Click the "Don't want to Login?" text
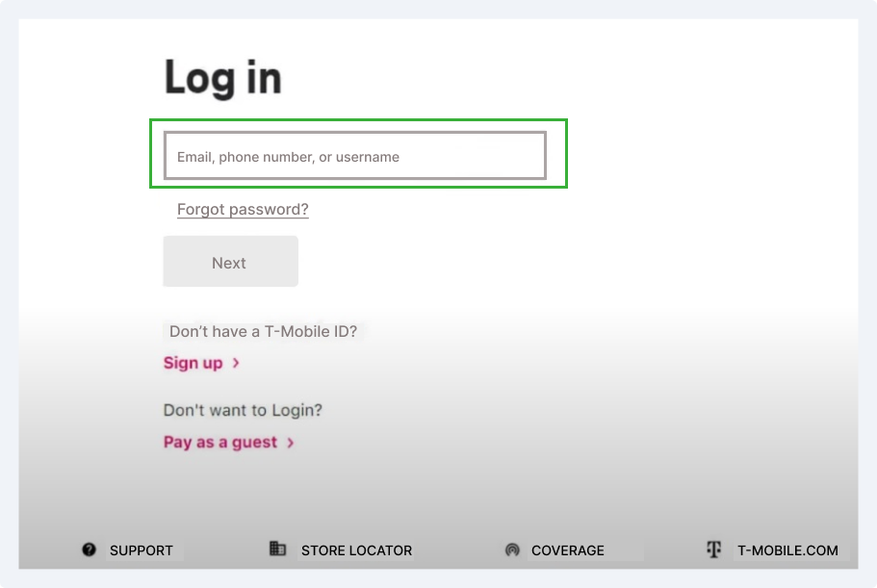Viewport: 877px width, 588px height. click(x=243, y=410)
